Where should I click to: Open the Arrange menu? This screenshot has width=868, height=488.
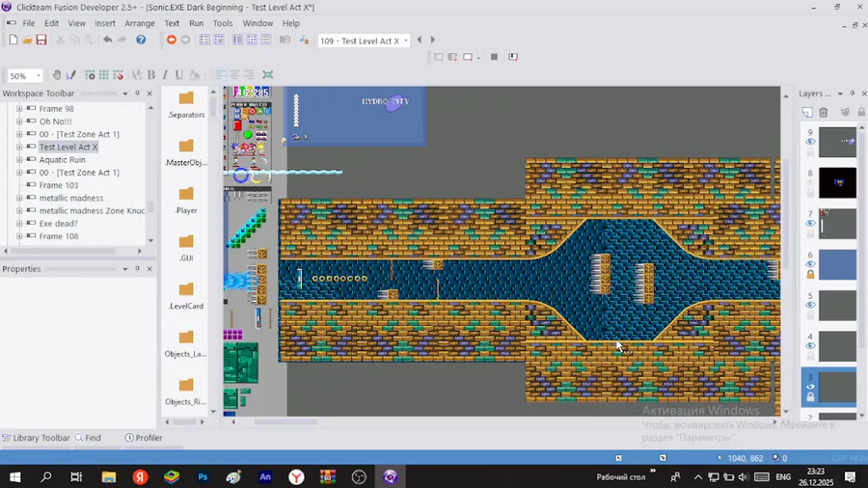pos(140,23)
